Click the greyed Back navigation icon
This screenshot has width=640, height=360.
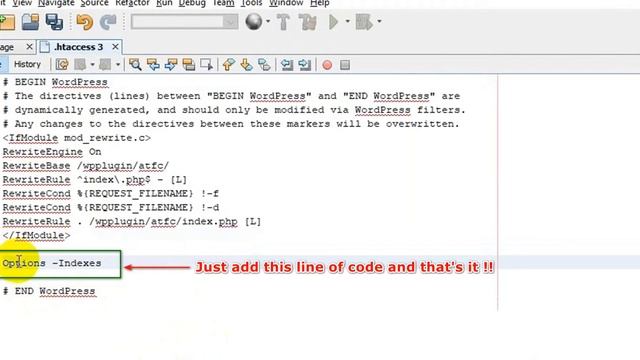(80, 64)
